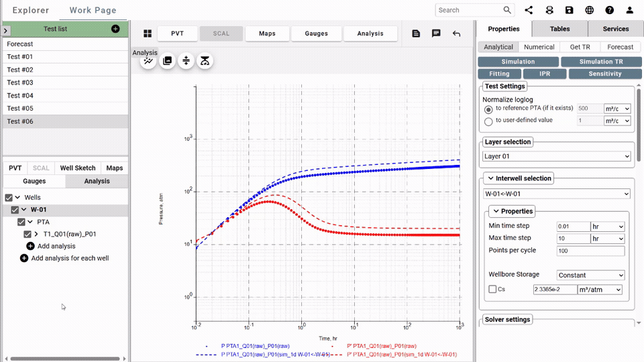Open the Well Sketch tab
The height and width of the screenshot is (362, 644).
coord(78,168)
